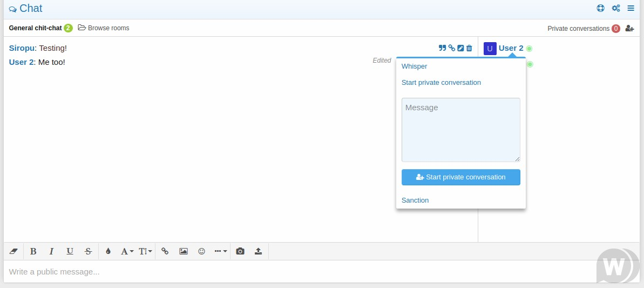Image resolution: width=644 pixels, height=288 pixels.
Task: Click the camera icon in toolbar
Action: 240,251
